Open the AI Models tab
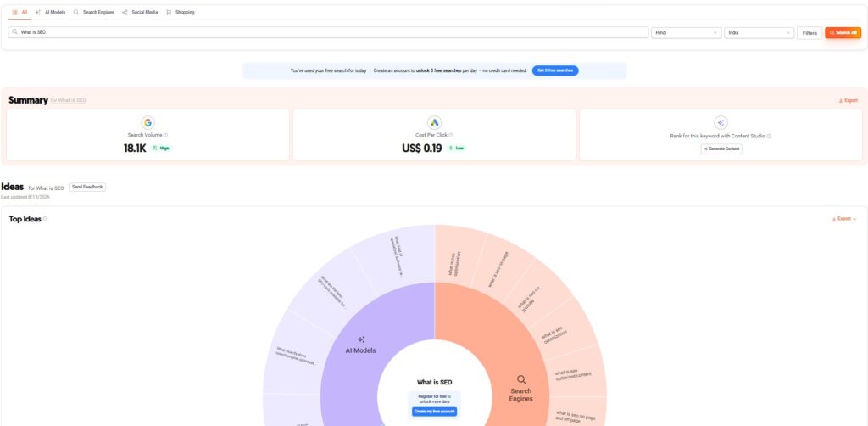 pyautogui.click(x=50, y=12)
